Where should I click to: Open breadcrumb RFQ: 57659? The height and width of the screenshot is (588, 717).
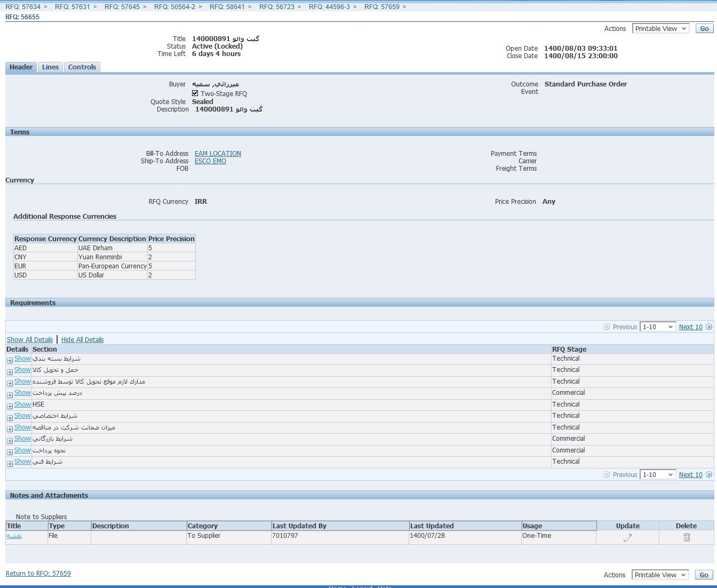pos(382,6)
